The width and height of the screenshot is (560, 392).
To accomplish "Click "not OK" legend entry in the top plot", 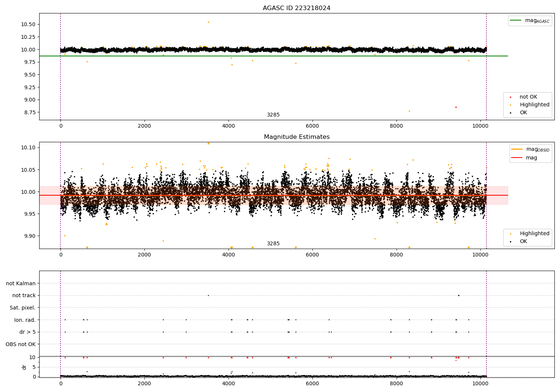I will pyautogui.click(x=528, y=97).
